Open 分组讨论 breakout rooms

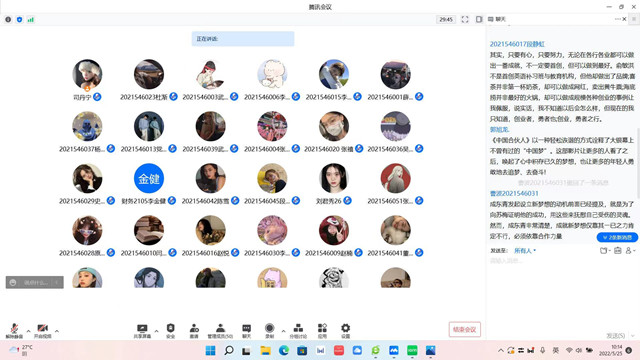coord(298,330)
